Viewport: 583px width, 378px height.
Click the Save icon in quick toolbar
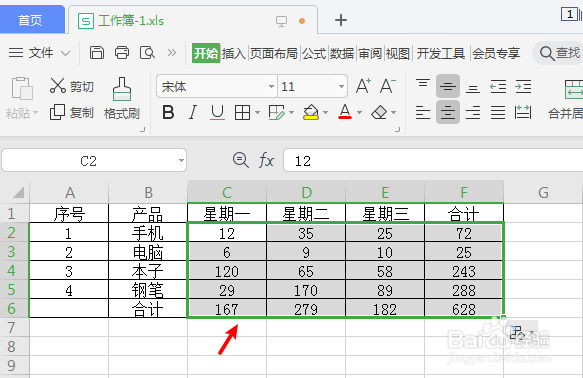pos(97,53)
